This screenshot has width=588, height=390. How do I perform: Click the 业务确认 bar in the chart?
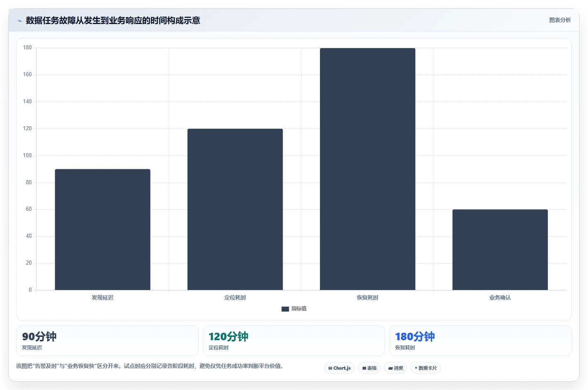click(500, 250)
